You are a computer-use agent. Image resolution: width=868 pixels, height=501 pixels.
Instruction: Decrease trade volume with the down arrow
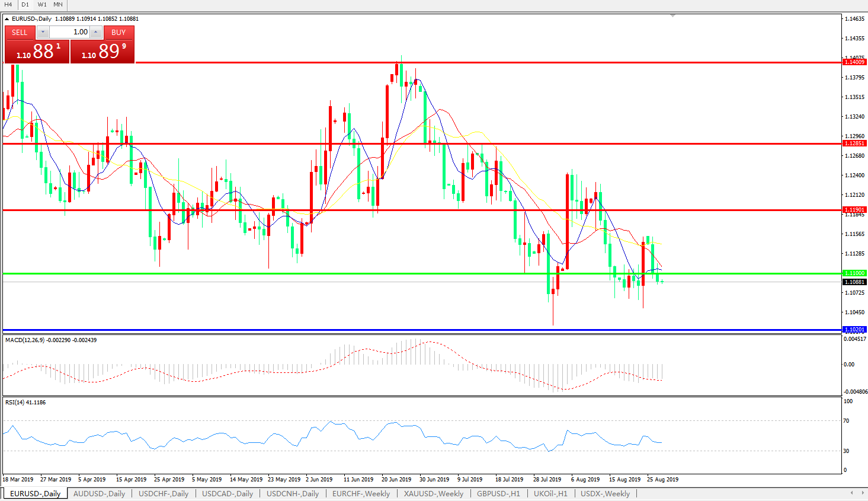coord(43,33)
